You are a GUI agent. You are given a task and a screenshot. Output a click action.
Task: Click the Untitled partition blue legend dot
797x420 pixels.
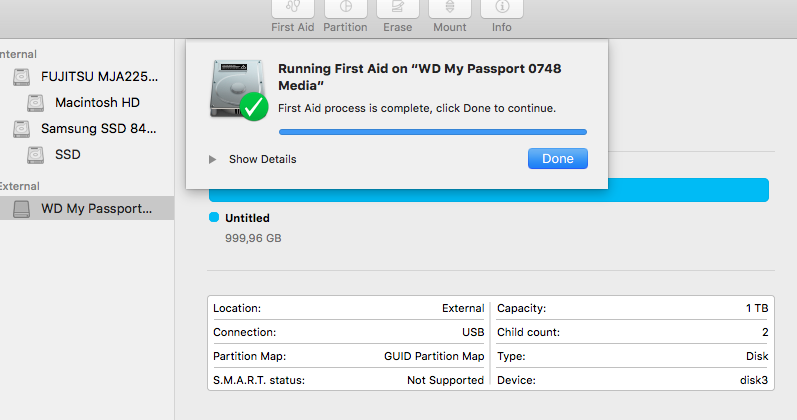214,217
